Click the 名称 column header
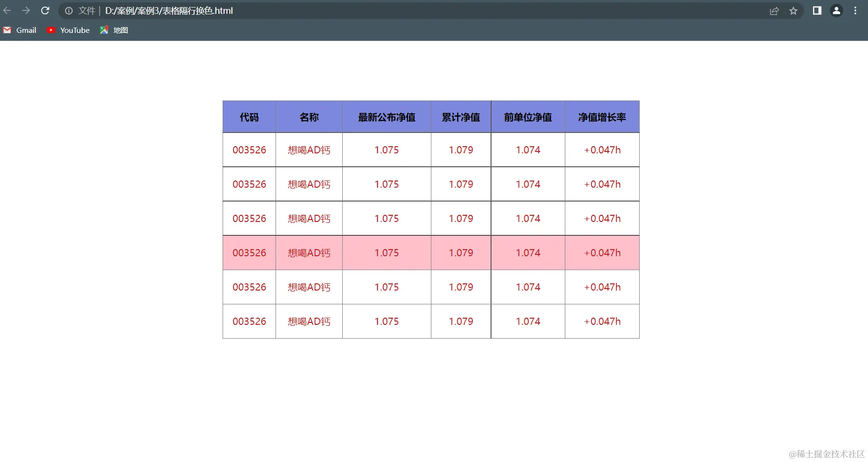This screenshot has width=868, height=462. 309,117
